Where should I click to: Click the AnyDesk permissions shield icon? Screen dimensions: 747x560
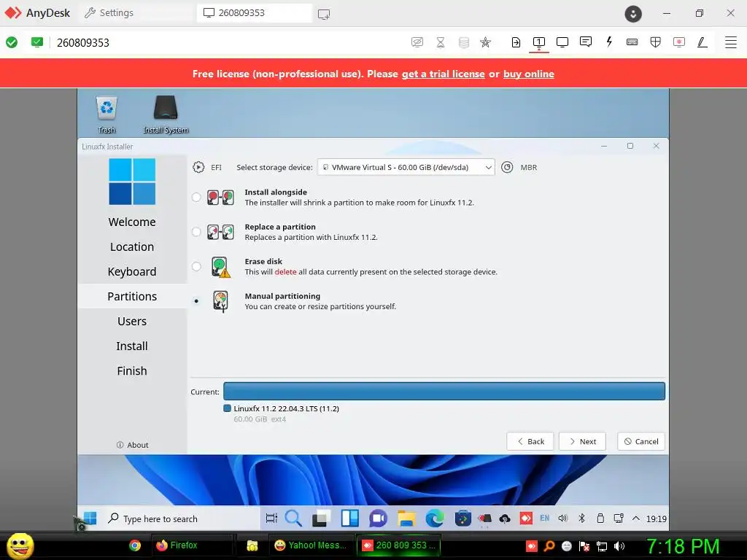click(656, 42)
